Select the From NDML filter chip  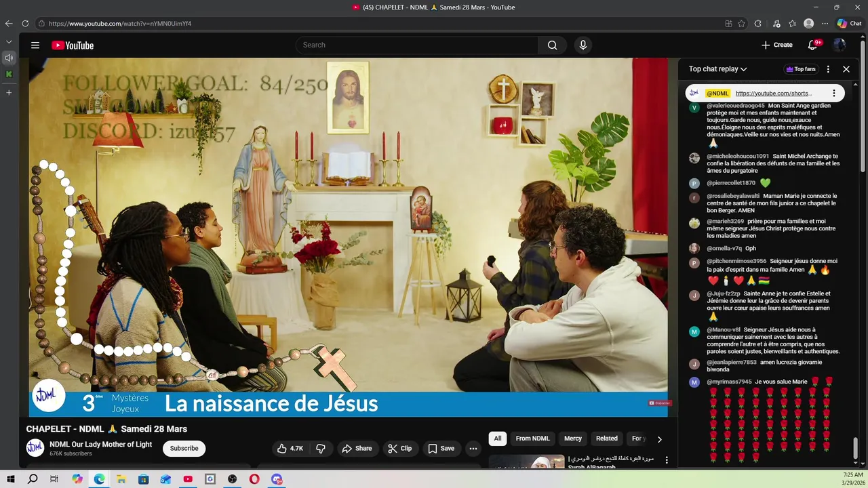point(533,439)
